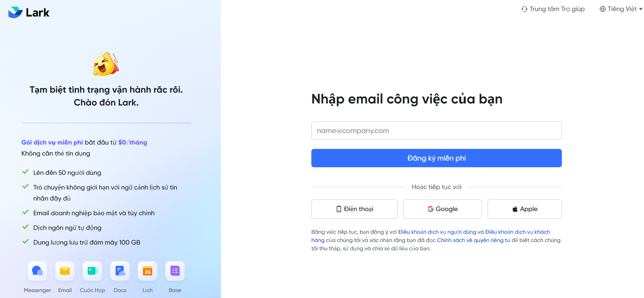Click the Cuộc Họp video meeting icon
The height and width of the screenshot is (298, 644).
click(x=92, y=271)
